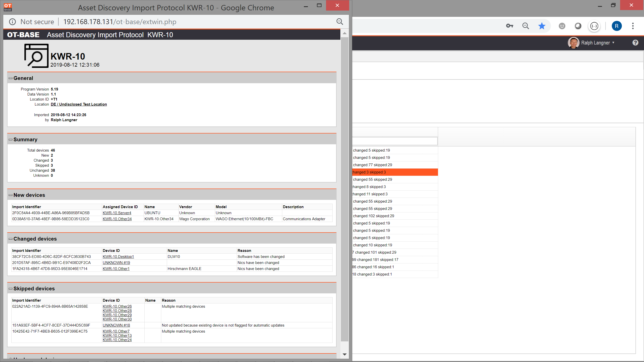Viewport: 644px width, 362px height.
Task: Click the filter input field in the background list
Action: [395, 141]
